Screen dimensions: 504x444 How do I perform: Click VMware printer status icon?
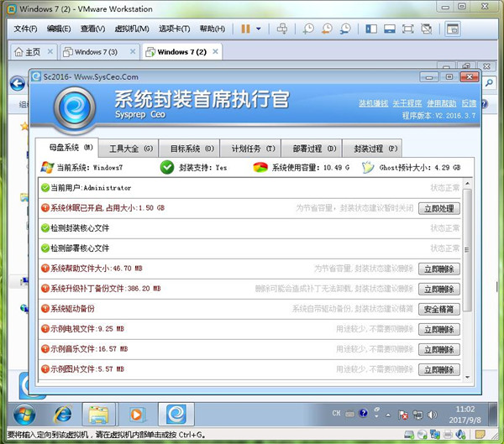pyautogui.click(x=448, y=435)
